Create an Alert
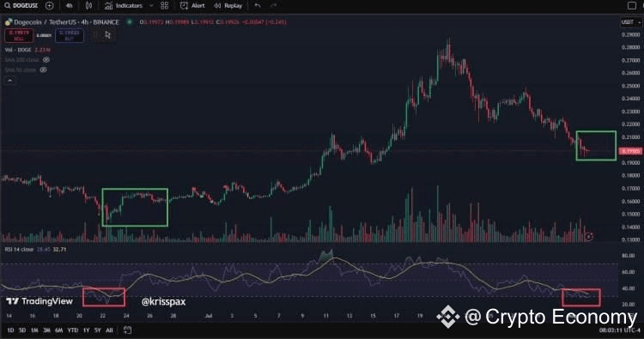Viewport: 644px width, 339px height. (x=192, y=6)
